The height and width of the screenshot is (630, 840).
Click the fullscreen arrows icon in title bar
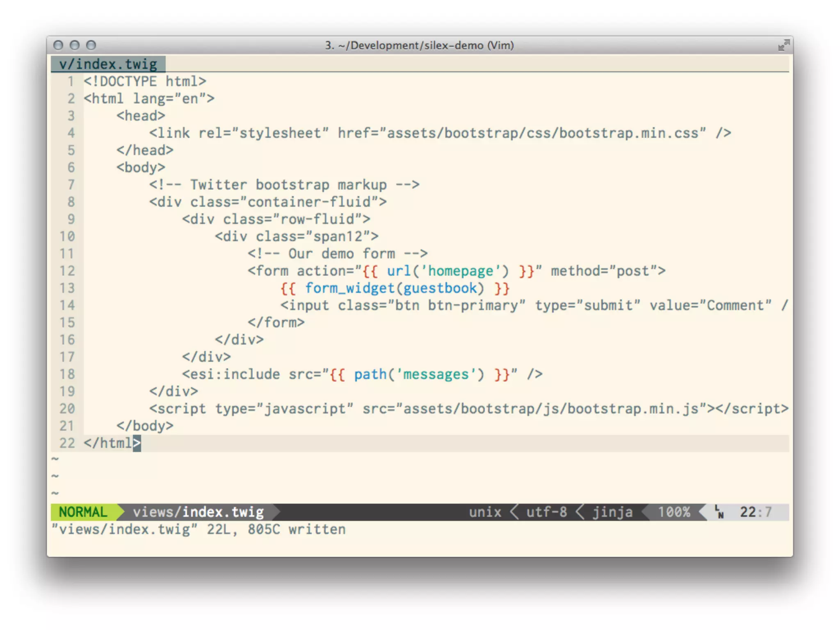coord(783,45)
